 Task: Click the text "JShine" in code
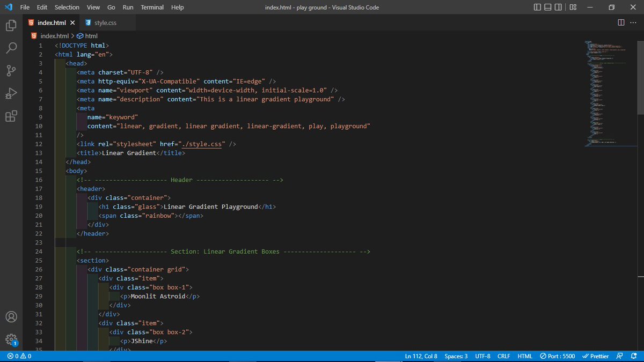pos(142,341)
